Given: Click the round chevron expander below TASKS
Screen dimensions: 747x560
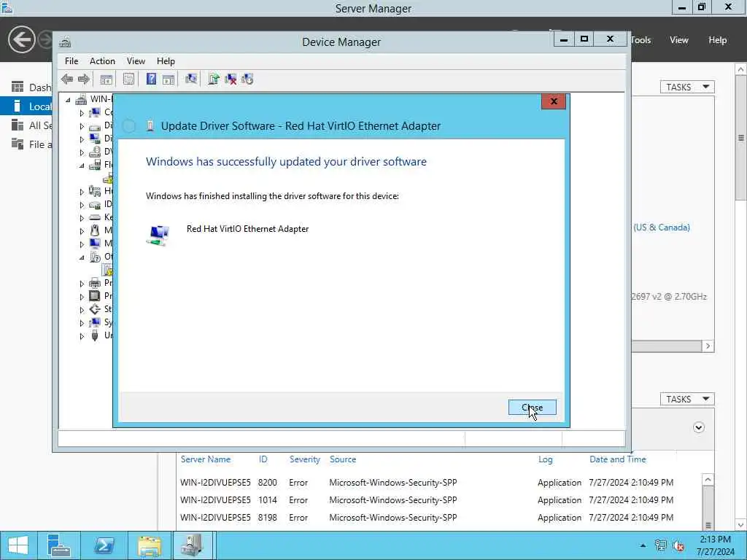Looking at the screenshot, I should pos(698,427).
